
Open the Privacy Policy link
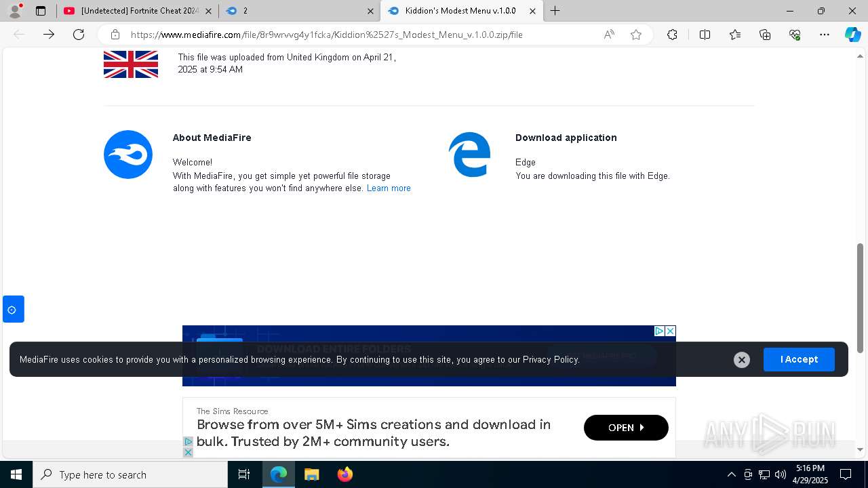(x=550, y=359)
